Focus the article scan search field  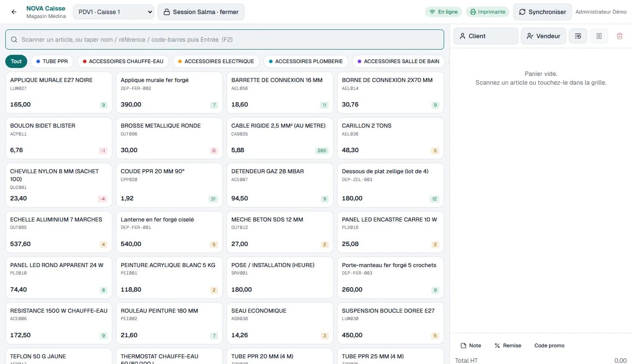(x=225, y=39)
